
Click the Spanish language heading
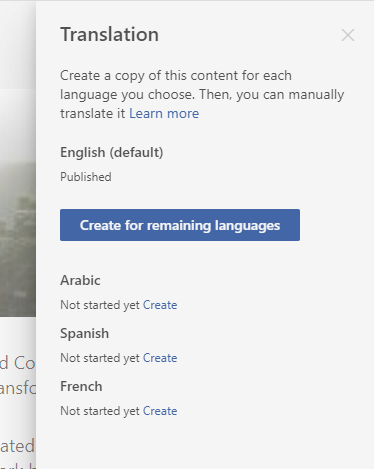tap(84, 333)
